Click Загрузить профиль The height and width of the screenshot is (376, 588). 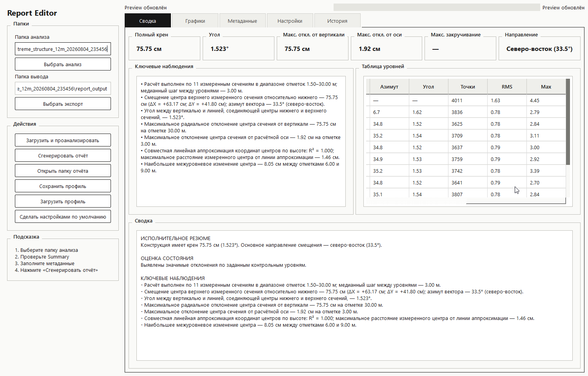click(63, 201)
